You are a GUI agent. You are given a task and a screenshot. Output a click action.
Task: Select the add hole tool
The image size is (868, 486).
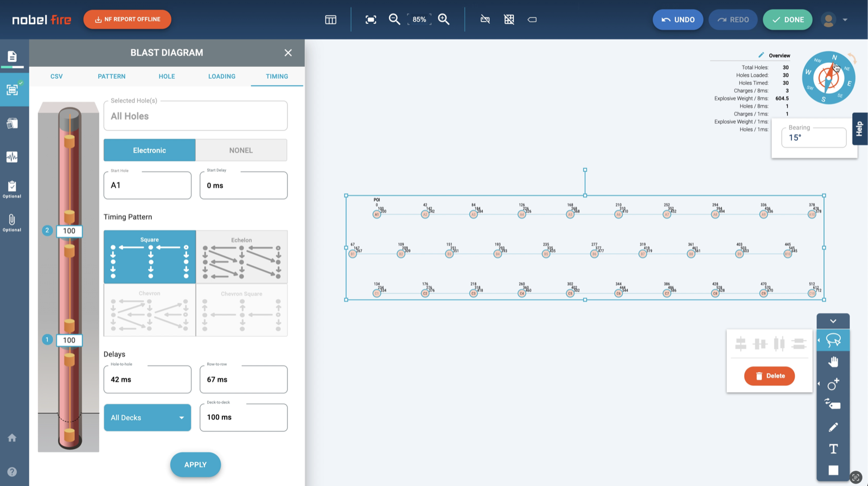click(833, 384)
